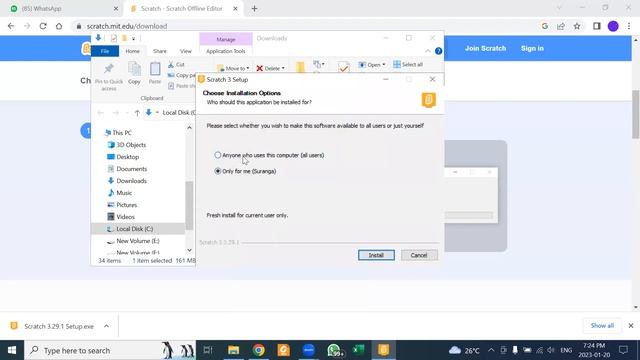The height and width of the screenshot is (360, 640).
Task: Click share page icon in address bar
Action: (x=561, y=26)
